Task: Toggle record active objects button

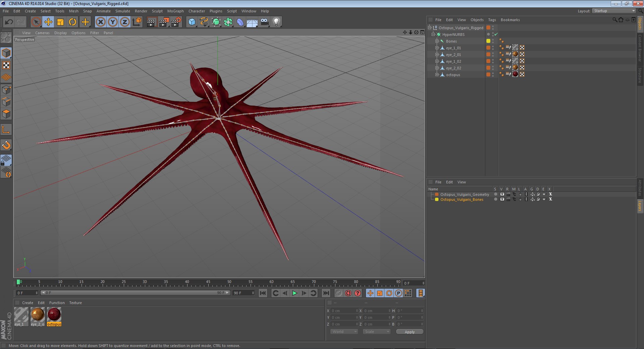Action: tap(339, 293)
